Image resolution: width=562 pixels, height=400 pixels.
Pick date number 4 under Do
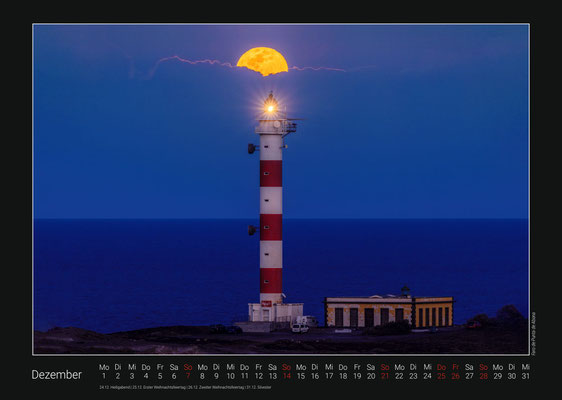[x=146, y=376]
